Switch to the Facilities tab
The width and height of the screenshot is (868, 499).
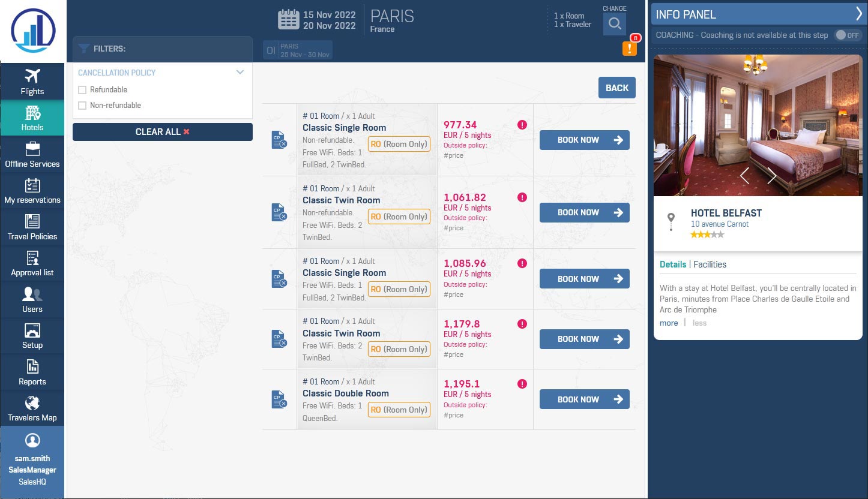710,264
